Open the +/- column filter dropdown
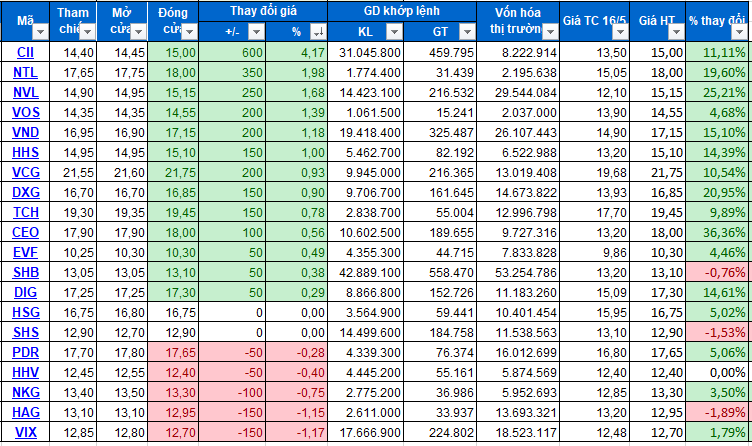 coord(256,32)
